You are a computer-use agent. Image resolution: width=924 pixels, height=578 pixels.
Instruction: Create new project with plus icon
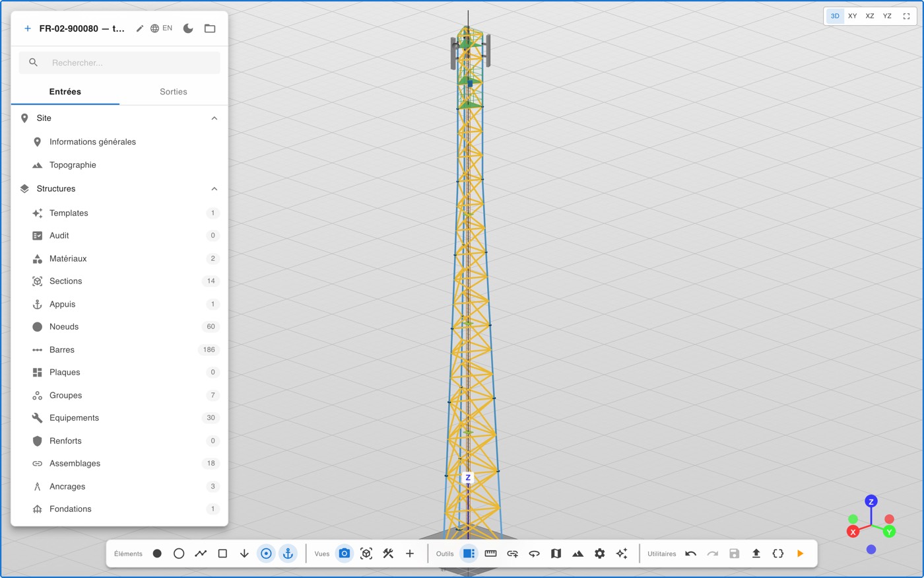28,28
